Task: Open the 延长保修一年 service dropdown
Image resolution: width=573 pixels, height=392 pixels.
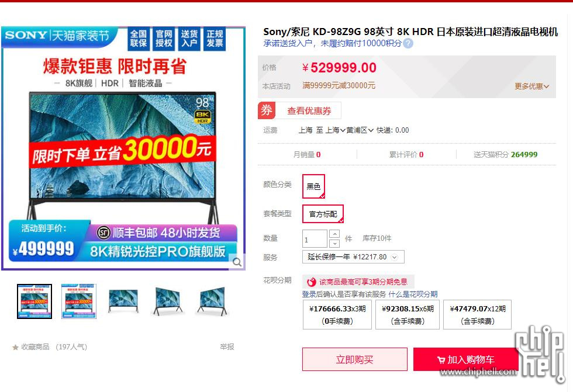Action: coord(353,257)
